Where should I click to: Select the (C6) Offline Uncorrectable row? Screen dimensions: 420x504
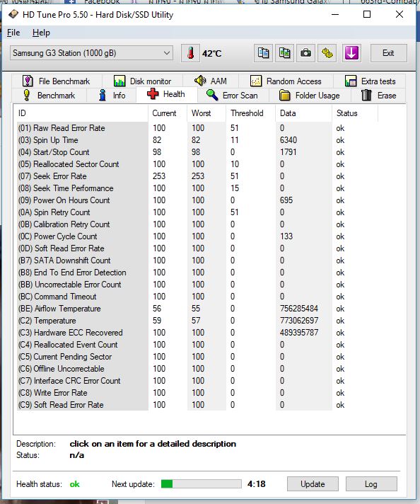tap(197, 369)
